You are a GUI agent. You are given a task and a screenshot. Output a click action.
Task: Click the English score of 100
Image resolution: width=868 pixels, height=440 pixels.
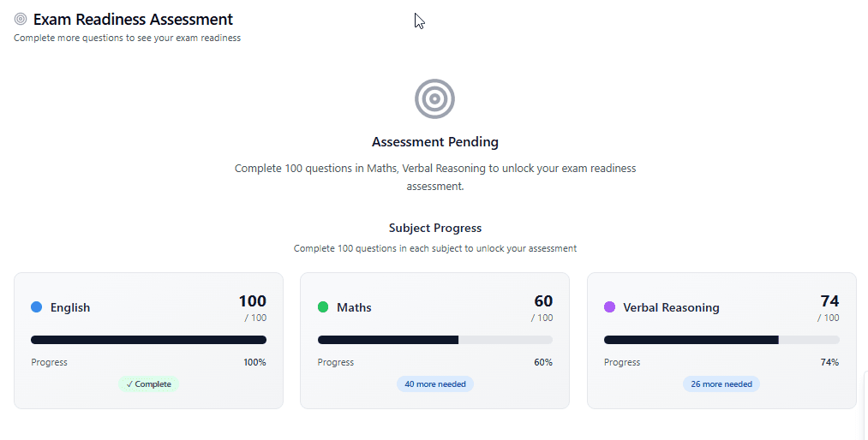click(252, 301)
